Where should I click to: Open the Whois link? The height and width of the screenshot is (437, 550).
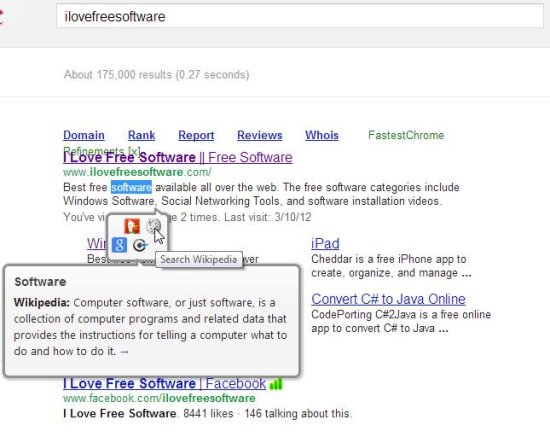click(x=322, y=135)
